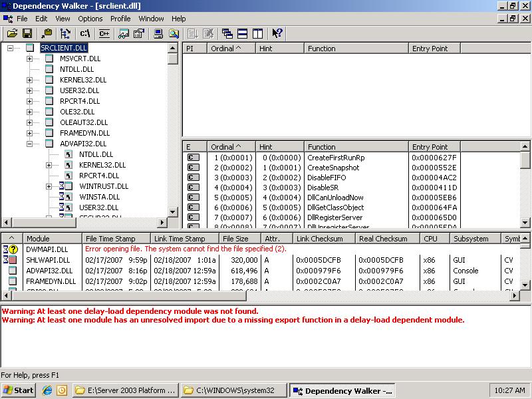Click the module tree scroll right arrow
532x399 pixels.
162,223
